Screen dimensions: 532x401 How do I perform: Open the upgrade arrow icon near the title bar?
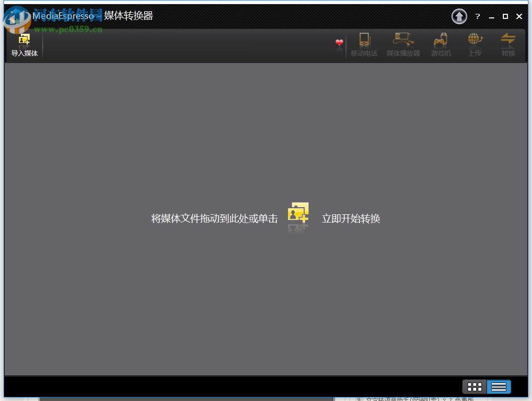(459, 16)
